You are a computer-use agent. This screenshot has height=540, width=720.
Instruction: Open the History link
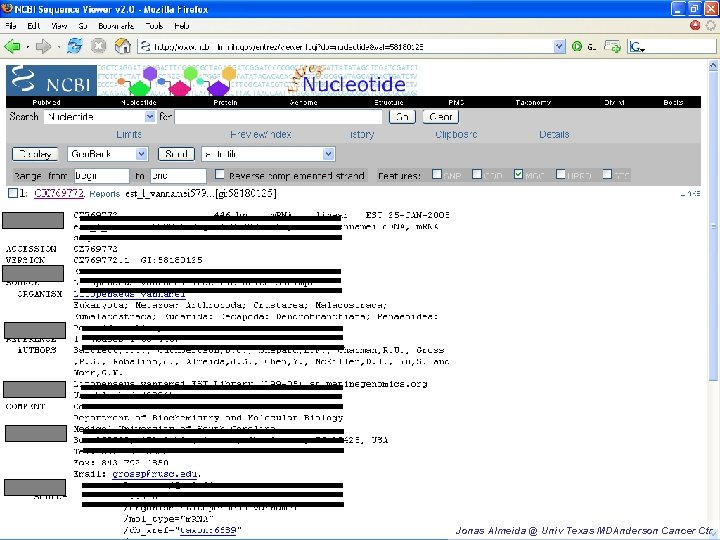[362, 135]
